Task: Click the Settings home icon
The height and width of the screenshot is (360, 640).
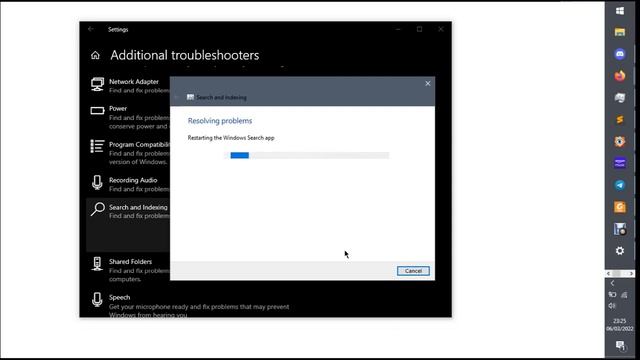Action: tap(95, 55)
